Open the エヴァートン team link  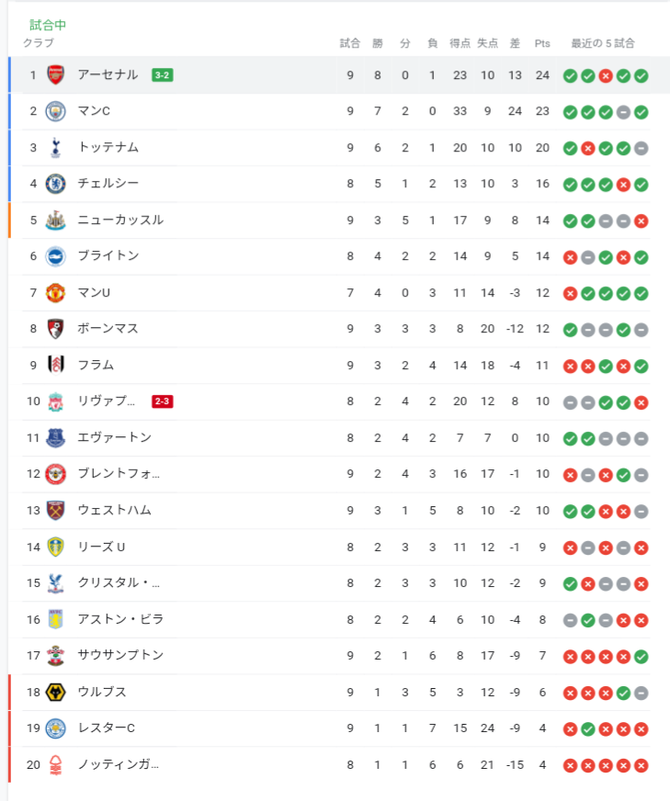pos(114,437)
